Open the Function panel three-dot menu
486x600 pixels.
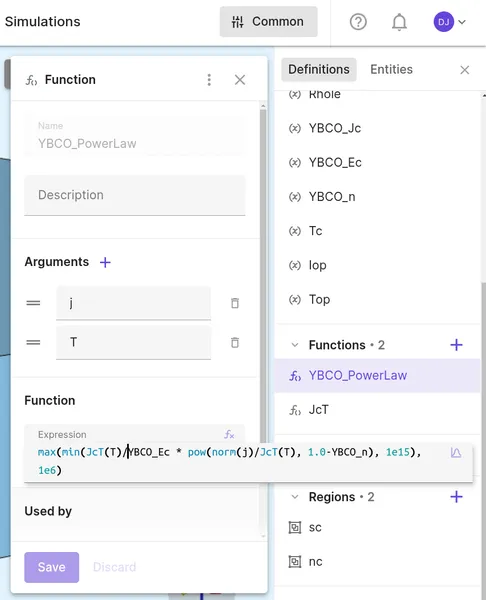click(x=209, y=80)
